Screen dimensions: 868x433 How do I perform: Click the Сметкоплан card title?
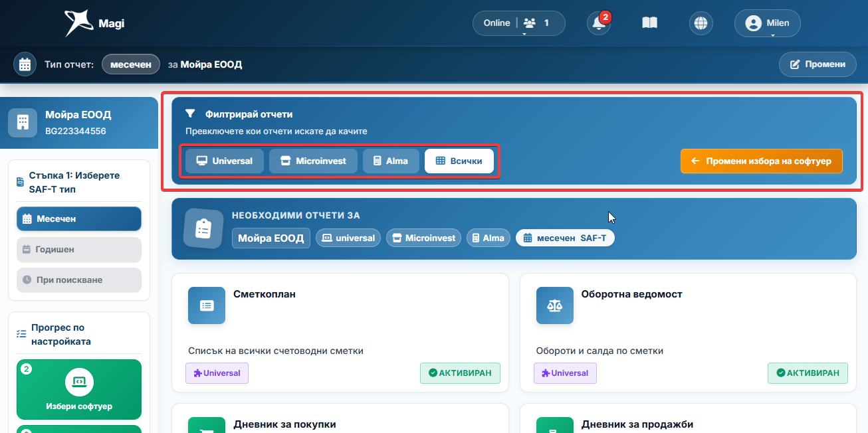[265, 294]
